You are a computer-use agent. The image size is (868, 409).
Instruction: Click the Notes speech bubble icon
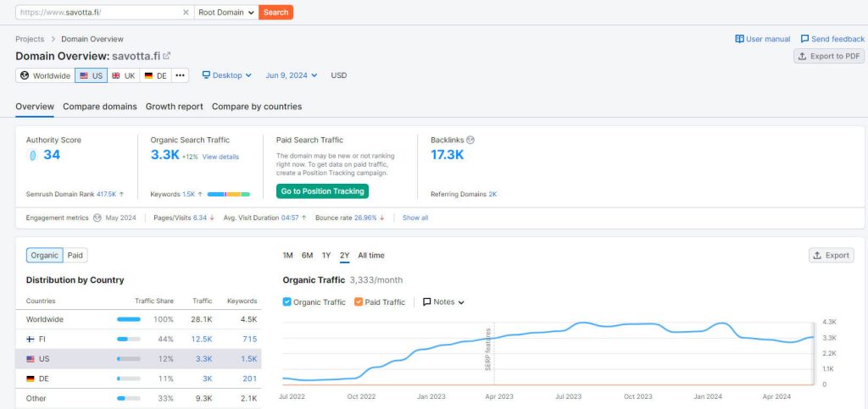pyautogui.click(x=427, y=301)
